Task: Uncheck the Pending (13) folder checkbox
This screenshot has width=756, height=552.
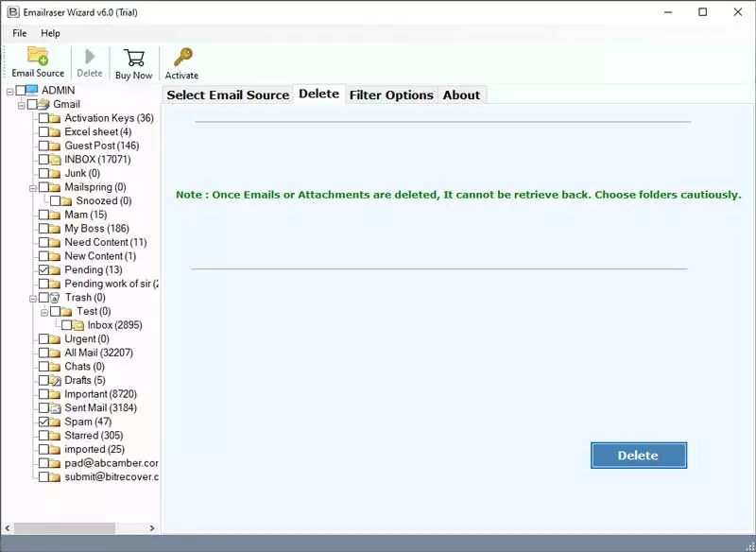Action: (43, 269)
